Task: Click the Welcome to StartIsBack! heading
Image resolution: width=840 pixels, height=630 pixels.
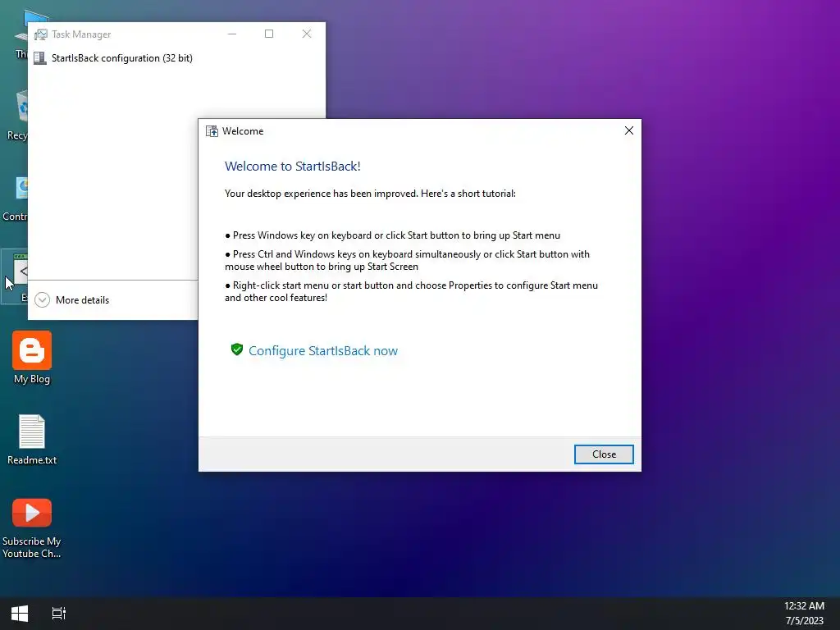Action: 293,166
